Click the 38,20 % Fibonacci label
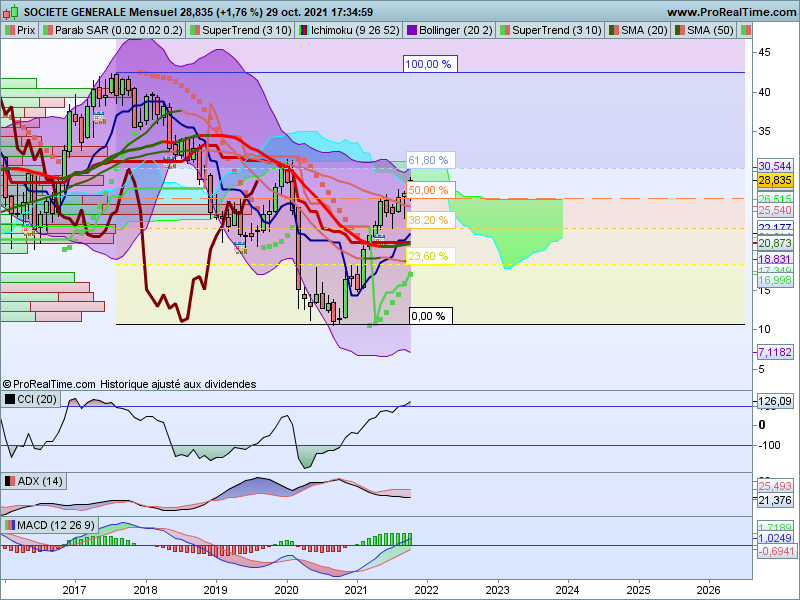 point(430,220)
